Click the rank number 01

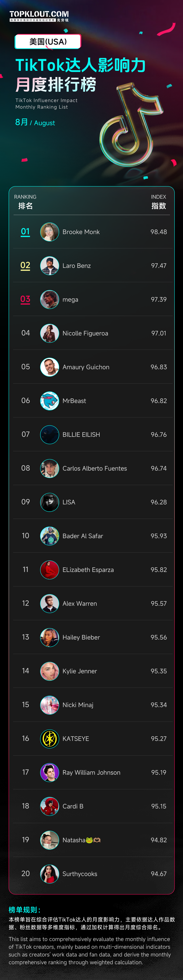point(25,232)
